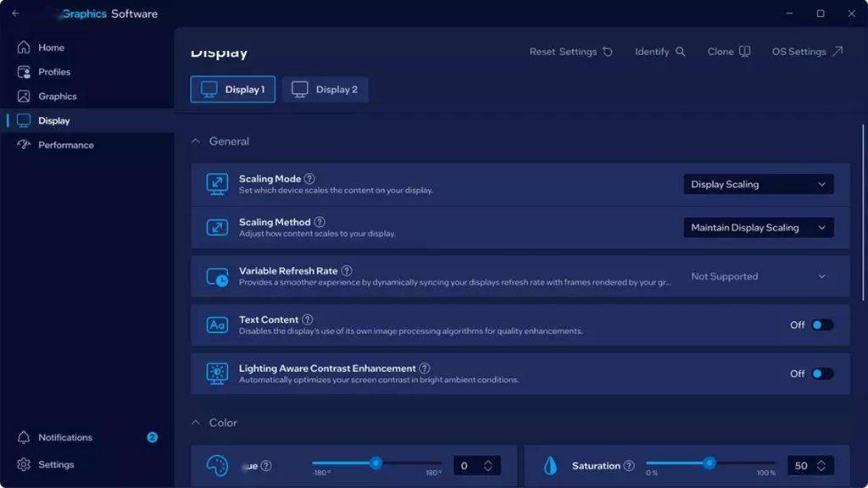Open Profiles in the sidebar
Image resolution: width=868 pixels, height=488 pixels.
click(x=87, y=72)
